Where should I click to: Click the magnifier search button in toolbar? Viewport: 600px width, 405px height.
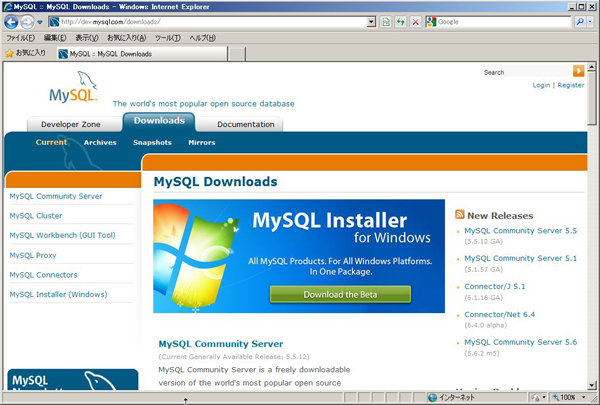pos(580,22)
